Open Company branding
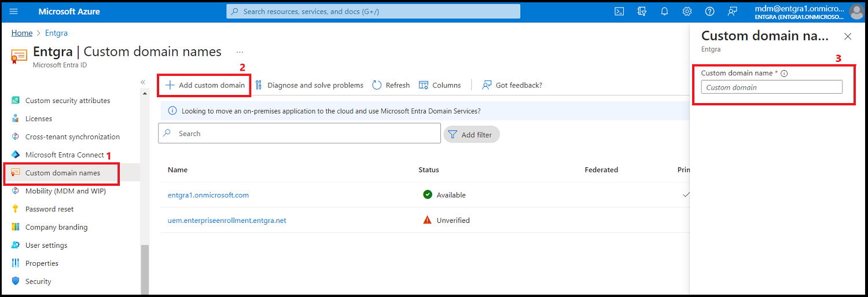 coord(57,227)
